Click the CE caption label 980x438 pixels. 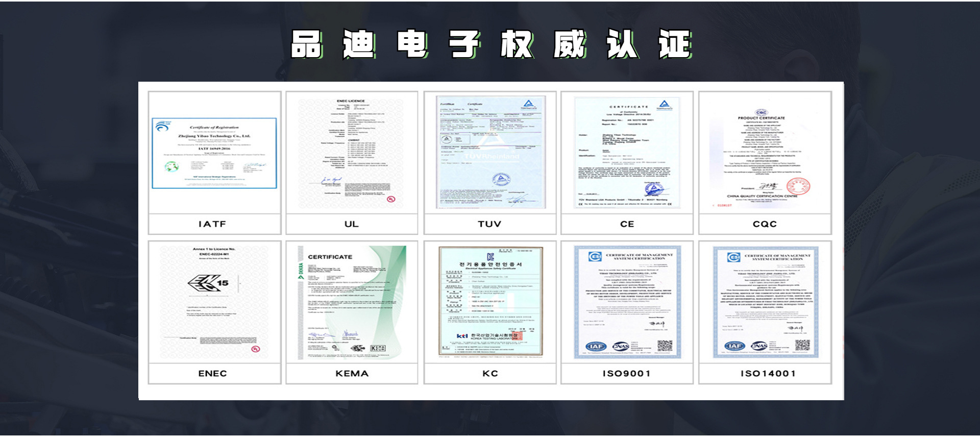[x=627, y=224]
